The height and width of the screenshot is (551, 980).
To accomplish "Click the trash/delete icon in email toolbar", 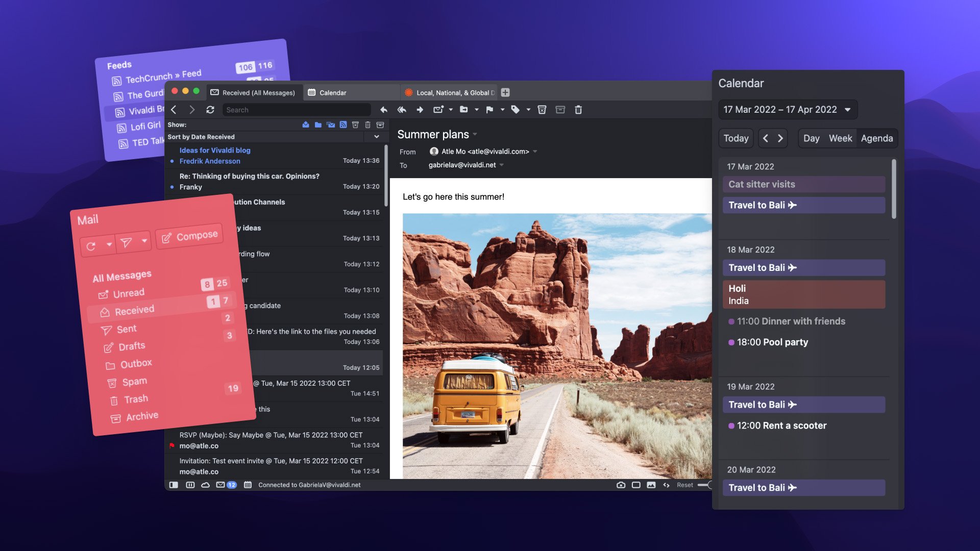I will click(577, 110).
